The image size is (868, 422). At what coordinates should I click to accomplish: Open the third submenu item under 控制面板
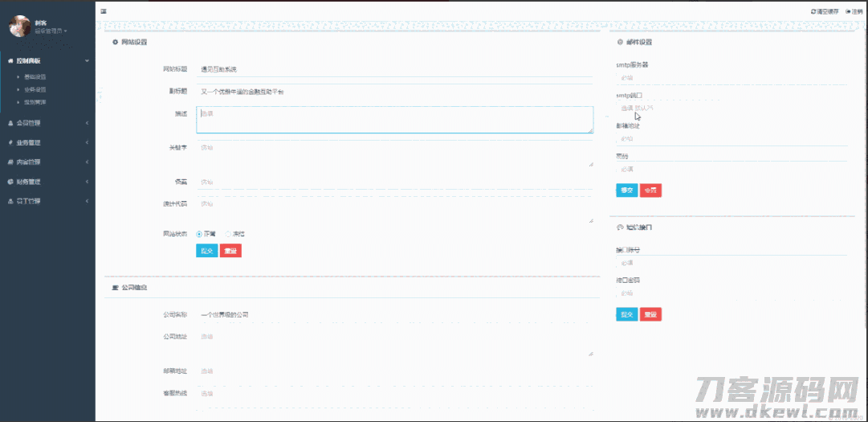click(35, 102)
